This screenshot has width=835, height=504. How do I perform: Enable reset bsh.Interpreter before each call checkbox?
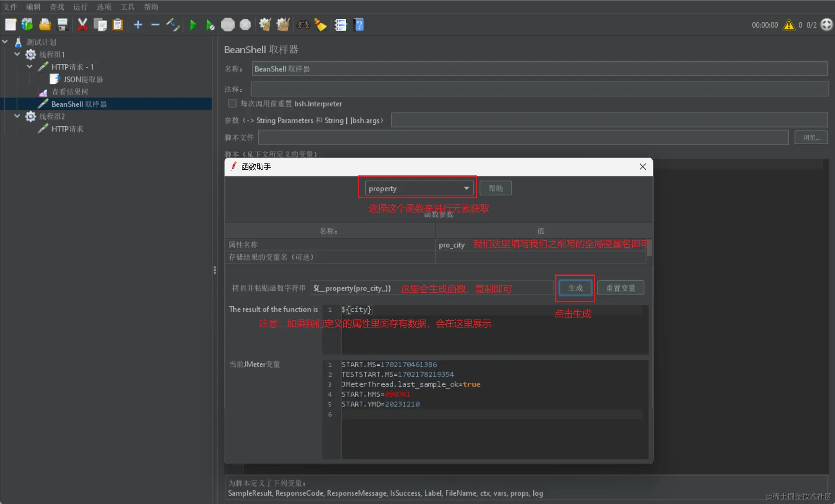coord(232,104)
